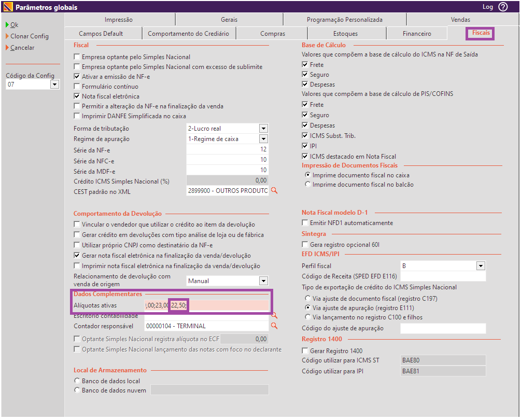Enable Imprimir DANFE Simplificada no caixa
521x420 pixels.
[x=77, y=116]
